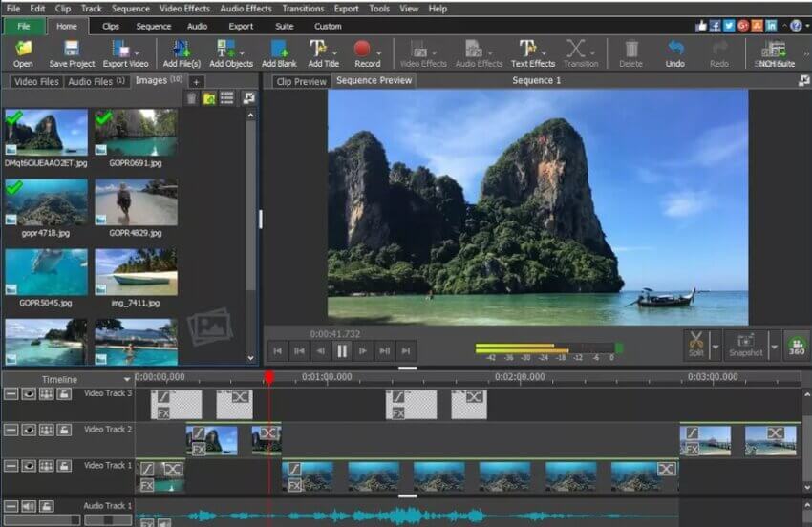Click the Twitter share icon
The height and width of the screenshot is (527, 812).
[729, 26]
